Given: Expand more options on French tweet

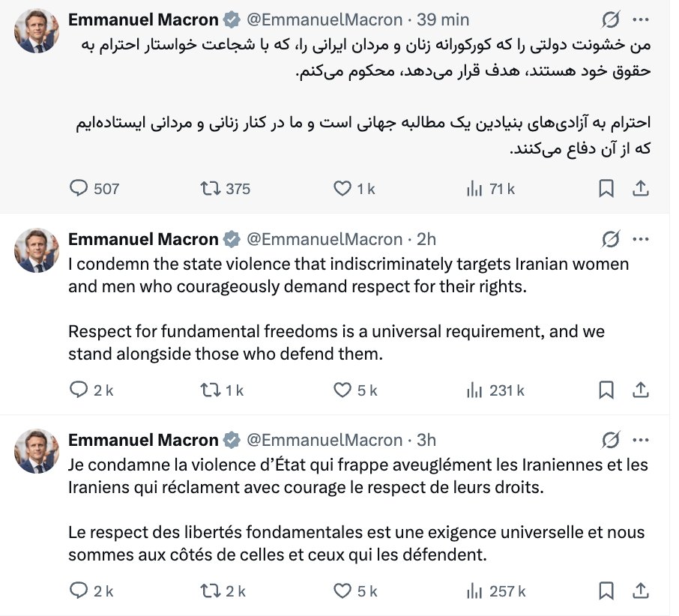Looking at the screenshot, I should coord(641,439).
